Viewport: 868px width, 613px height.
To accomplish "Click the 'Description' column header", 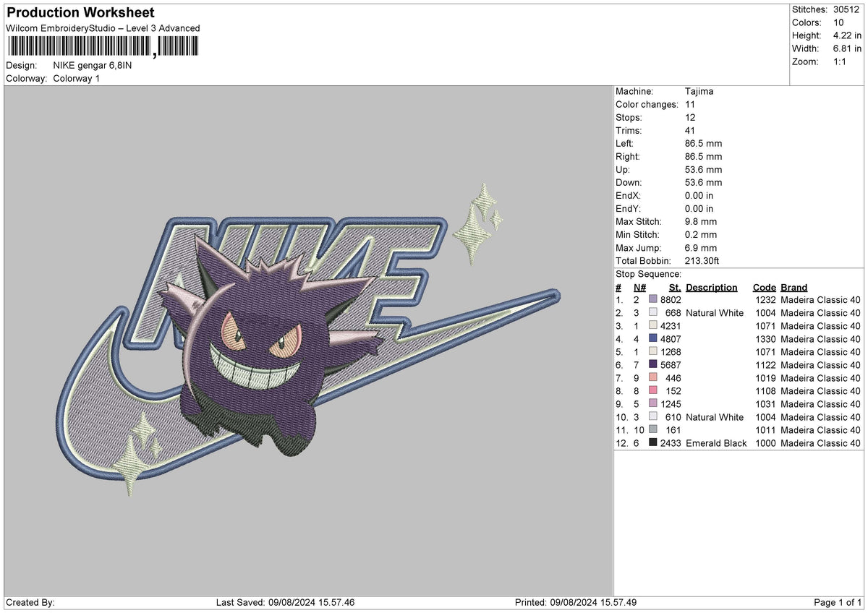I will [712, 288].
